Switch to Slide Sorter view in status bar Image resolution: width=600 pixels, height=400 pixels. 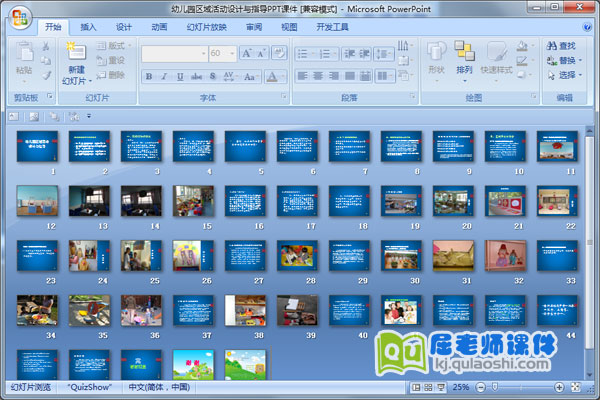click(x=428, y=387)
